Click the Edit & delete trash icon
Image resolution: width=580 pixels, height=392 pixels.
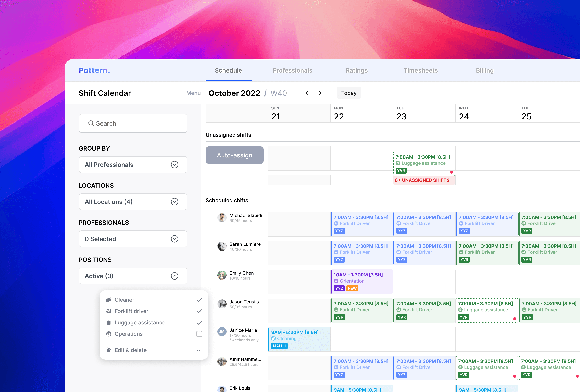(x=109, y=350)
